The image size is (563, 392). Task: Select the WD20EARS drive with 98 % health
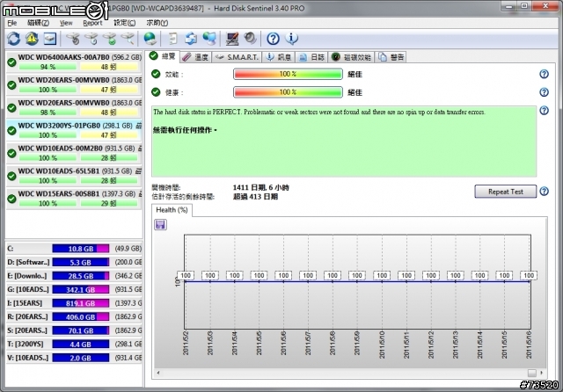pos(74,107)
